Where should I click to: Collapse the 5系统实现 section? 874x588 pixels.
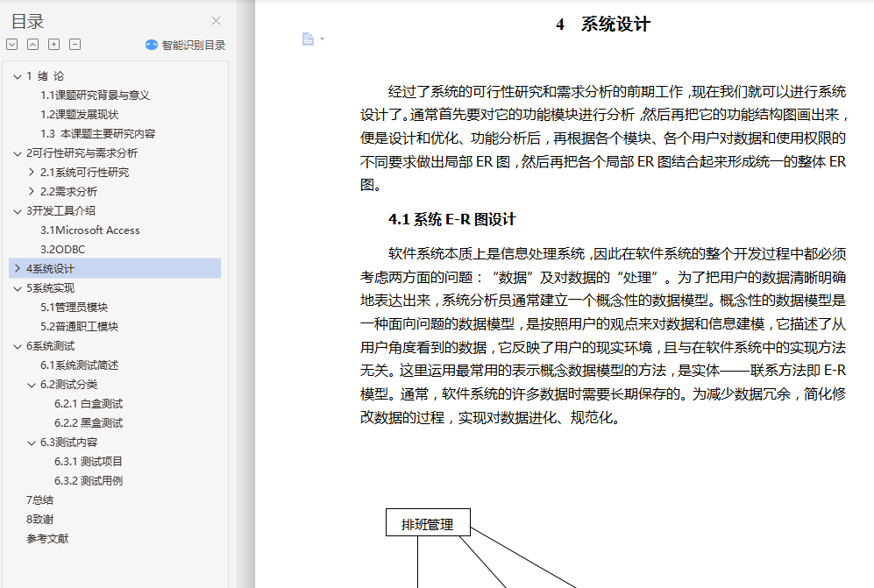[18, 288]
